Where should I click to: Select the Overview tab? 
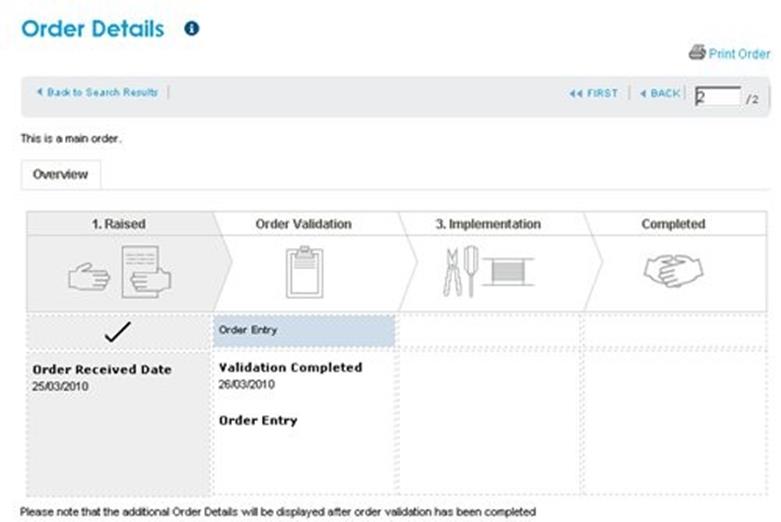[61, 174]
